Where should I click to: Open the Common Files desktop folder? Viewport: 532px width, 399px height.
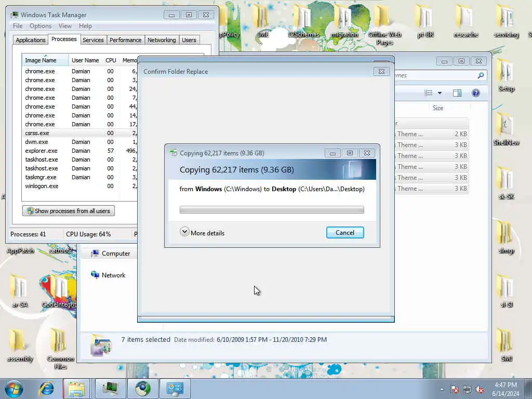[x=60, y=349]
